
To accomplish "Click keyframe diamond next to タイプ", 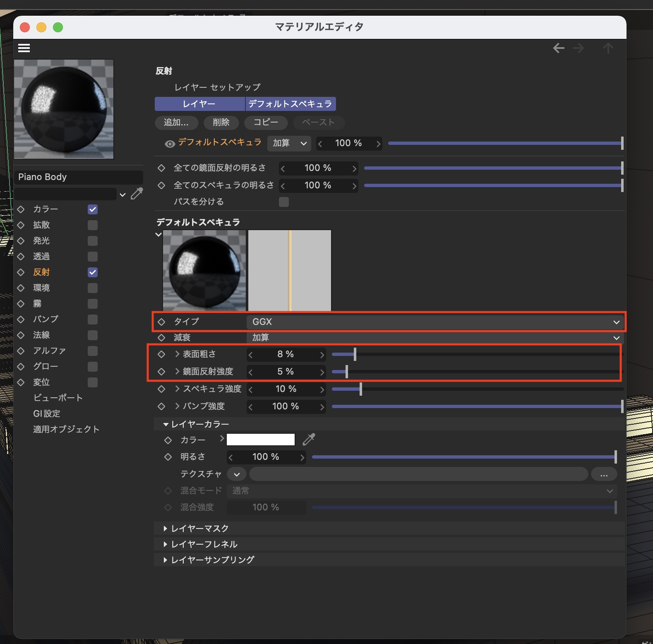I will 161,322.
